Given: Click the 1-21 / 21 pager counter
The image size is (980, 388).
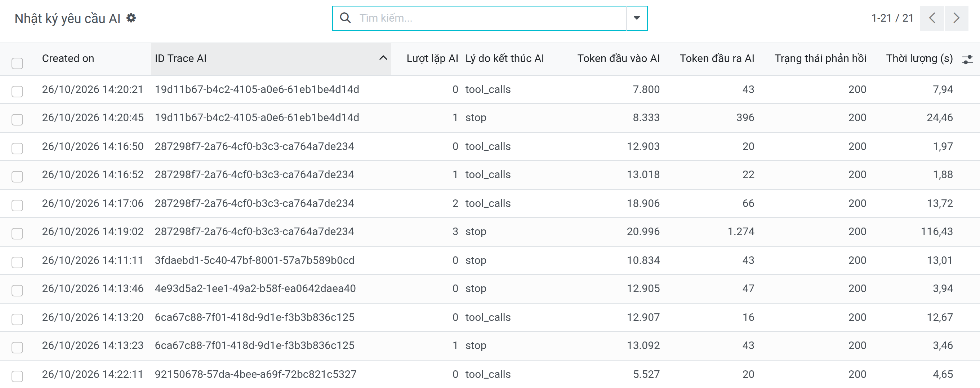Looking at the screenshot, I should [892, 18].
